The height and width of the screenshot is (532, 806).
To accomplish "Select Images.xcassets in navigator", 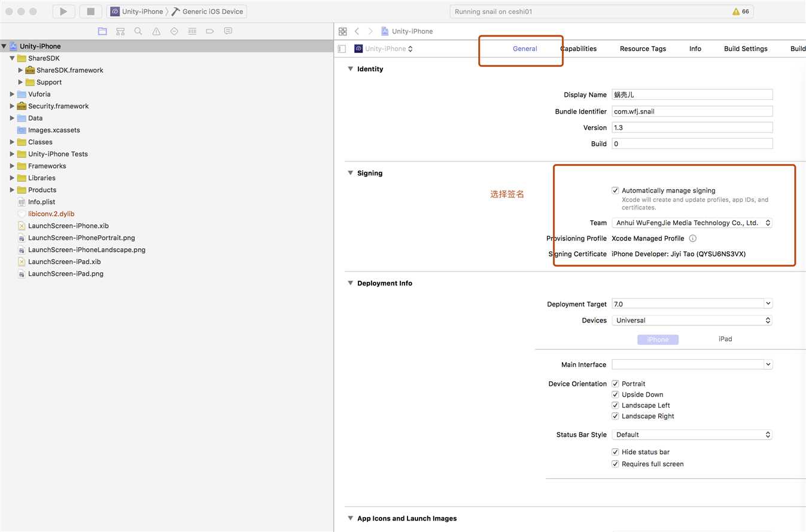I will (54, 130).
